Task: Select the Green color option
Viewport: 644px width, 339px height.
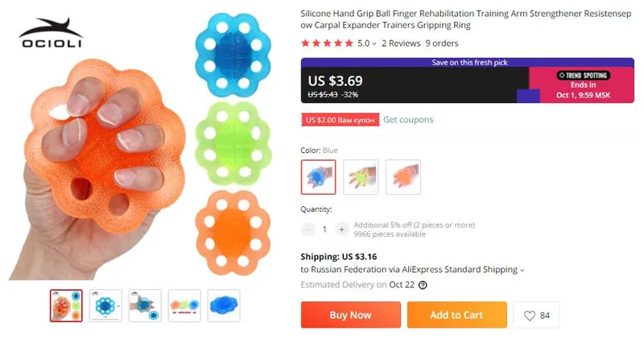Action: tap(361, 177)
